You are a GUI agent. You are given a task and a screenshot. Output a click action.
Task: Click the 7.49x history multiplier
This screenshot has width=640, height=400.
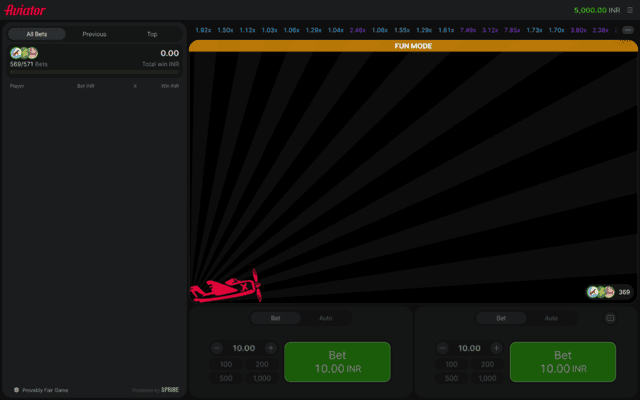point(468,30)
